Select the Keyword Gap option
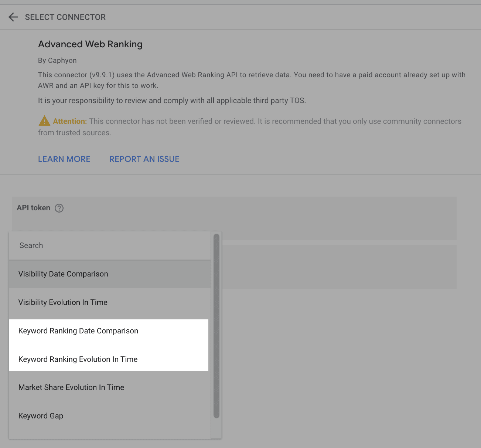Screen dimensions: 481x448 click(x=110, y=416)
